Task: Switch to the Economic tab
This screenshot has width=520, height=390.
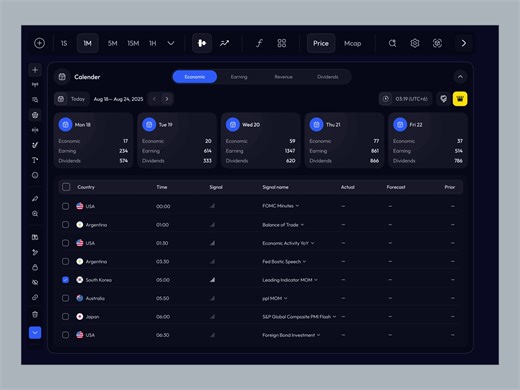Action: pyautogui.click(x=195, y=77)
